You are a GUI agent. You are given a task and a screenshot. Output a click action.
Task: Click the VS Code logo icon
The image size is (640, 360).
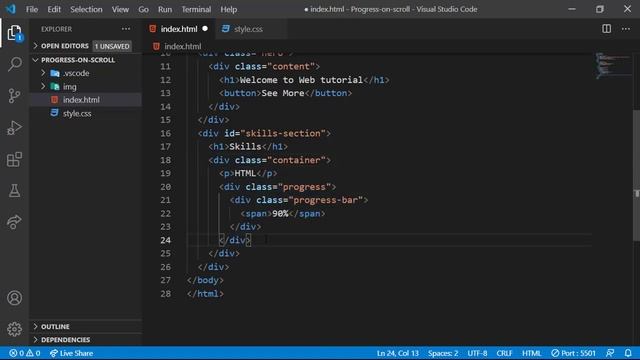click(x=11, y=9)
